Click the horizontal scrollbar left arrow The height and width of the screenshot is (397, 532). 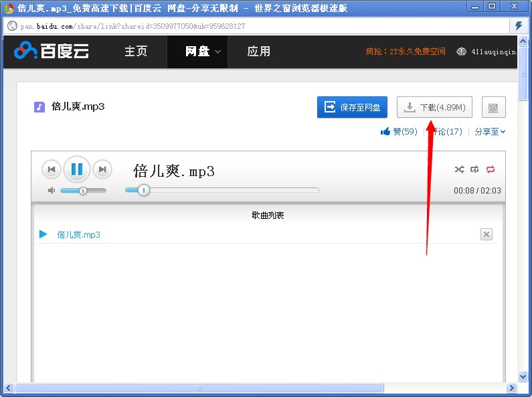(x=9, y=388)
